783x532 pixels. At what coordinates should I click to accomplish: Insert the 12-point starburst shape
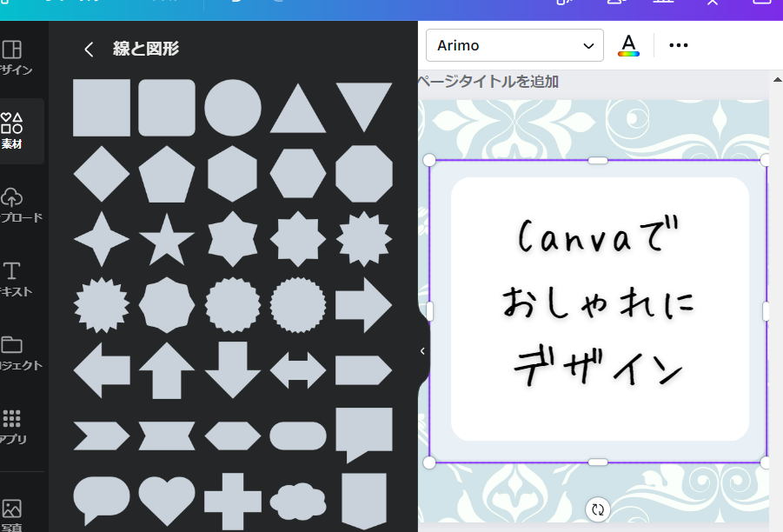tap(364, 239)
